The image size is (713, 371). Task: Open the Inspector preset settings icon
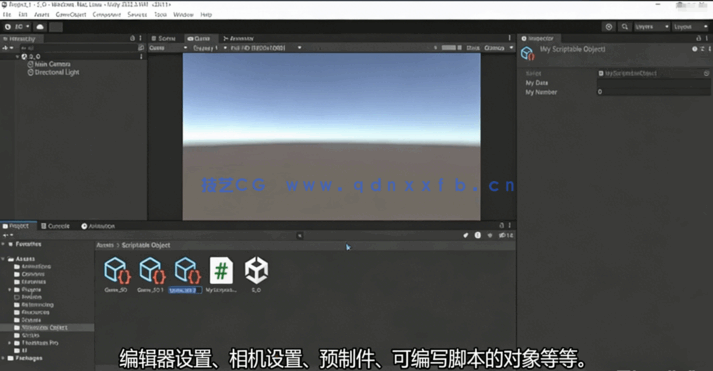703,49
